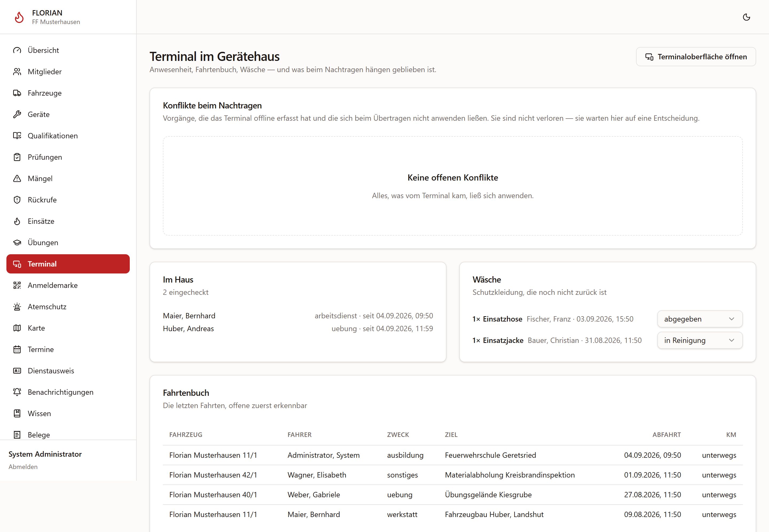
Task: Click the Einsätze flame icon
Action: pos(17,221)
